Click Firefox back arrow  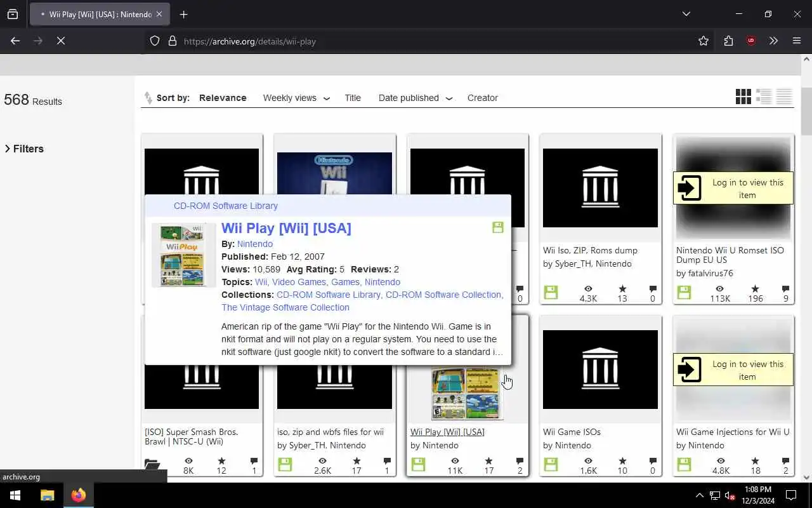(15, 41)
